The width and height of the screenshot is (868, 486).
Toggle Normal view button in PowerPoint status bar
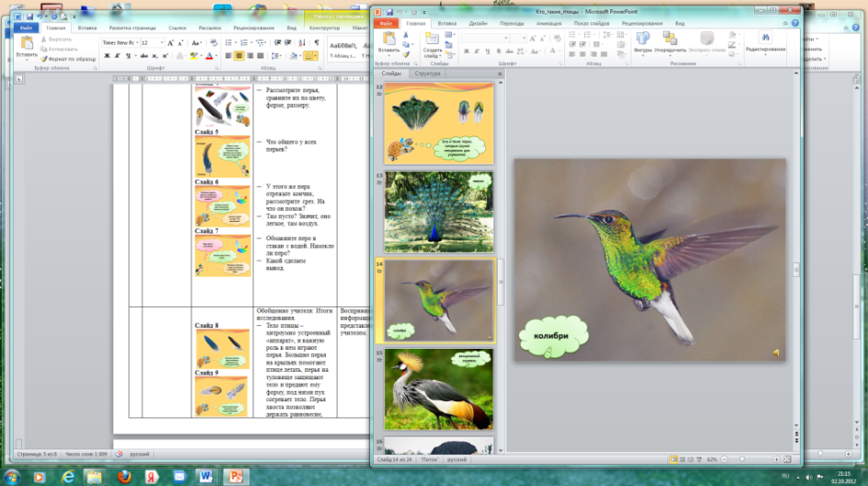pos(674,459)
